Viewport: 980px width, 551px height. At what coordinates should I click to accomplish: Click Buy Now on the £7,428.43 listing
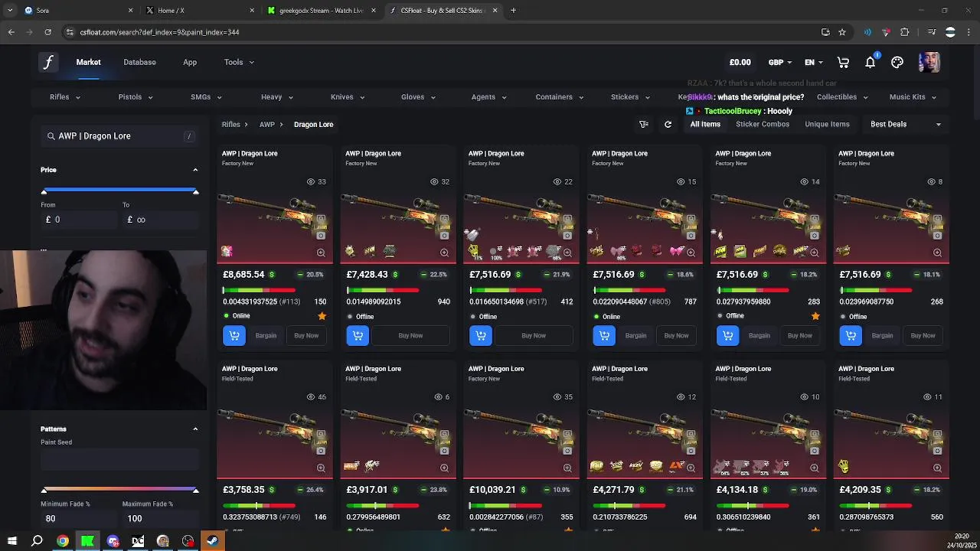click(410, 335)
